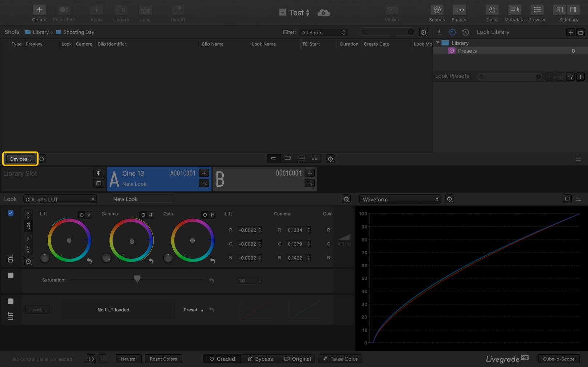
Task: Open waveform scope settings gear
Action: tap(450, 200)
